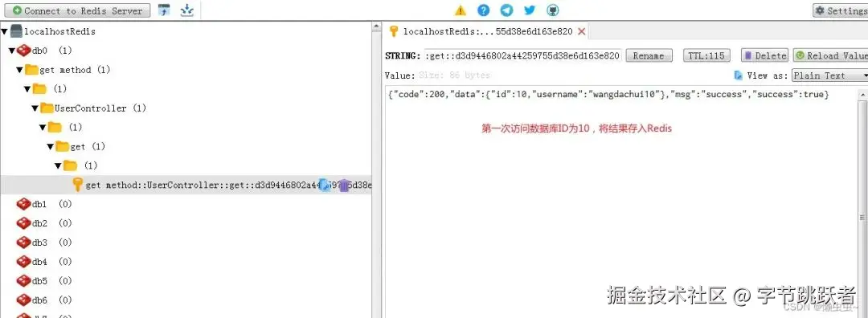868x318 pixels.
Task: Select the db0 database icon
Action: point(24,51)
